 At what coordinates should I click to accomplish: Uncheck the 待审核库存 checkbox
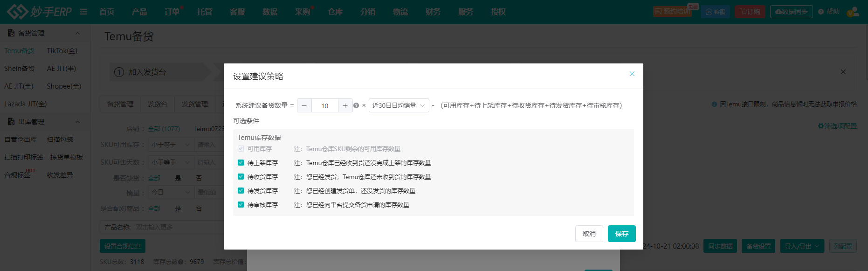pyautogui.click(x=241, y=205)
